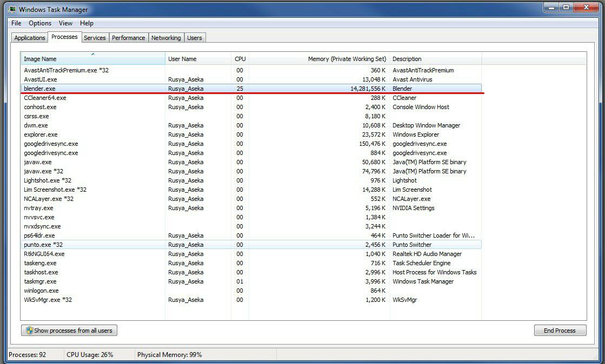Click the Physical Memory: 99% status entry
This screenshot has width=605, height=364.
[169, 355]
